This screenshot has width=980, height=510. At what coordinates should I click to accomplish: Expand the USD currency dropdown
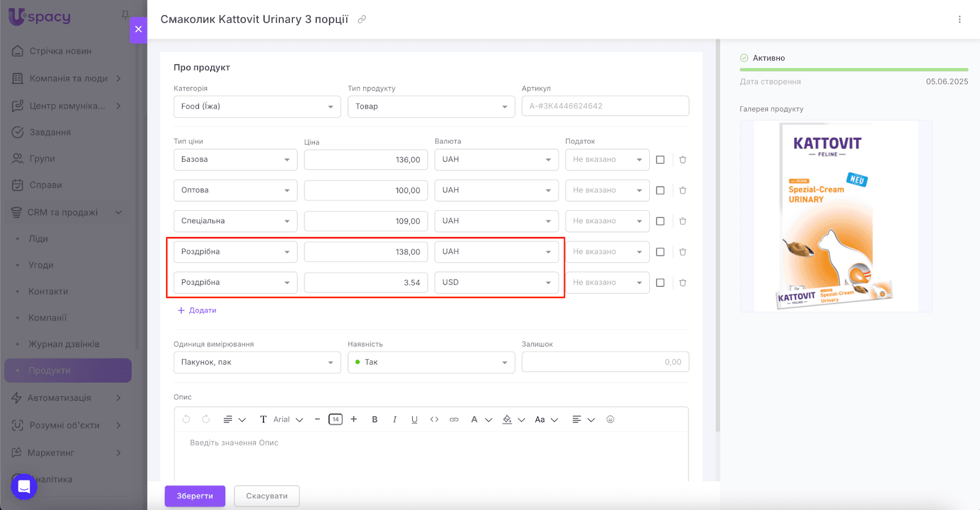point(496,283)
